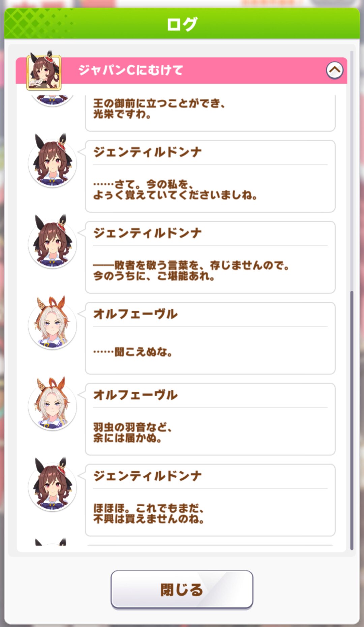Click the ジャパンCにむけて header title
This screenshot has width=364, height=627.
pos(130,70)
